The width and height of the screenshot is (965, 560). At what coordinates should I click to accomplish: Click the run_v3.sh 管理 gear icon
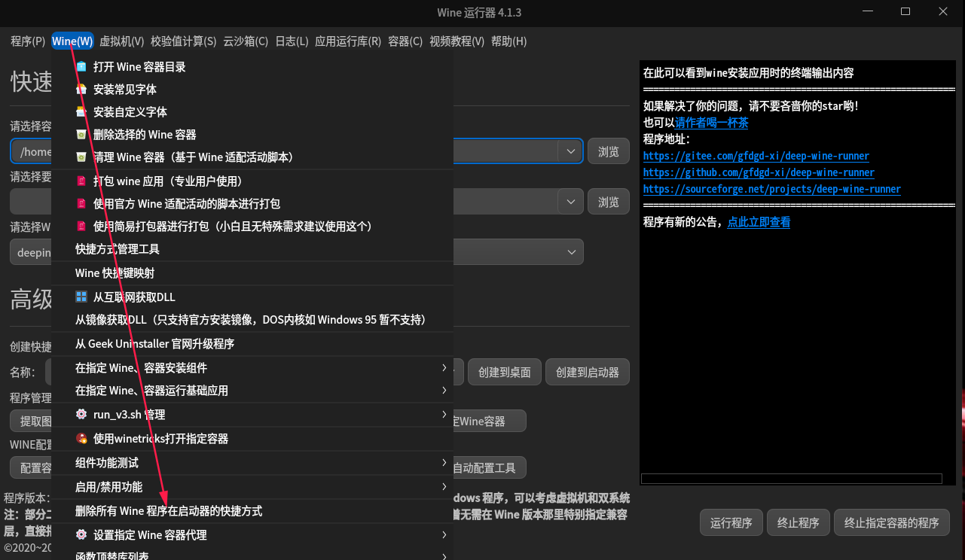tap(81, 415)
